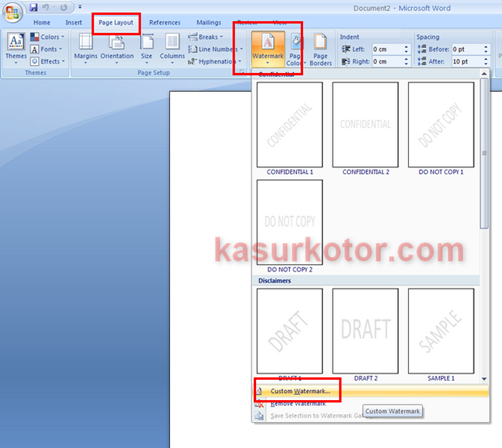Adjust the Indent Right spinner arrows
This screenshot has height=448, width=502.
[x=406, y=61]
